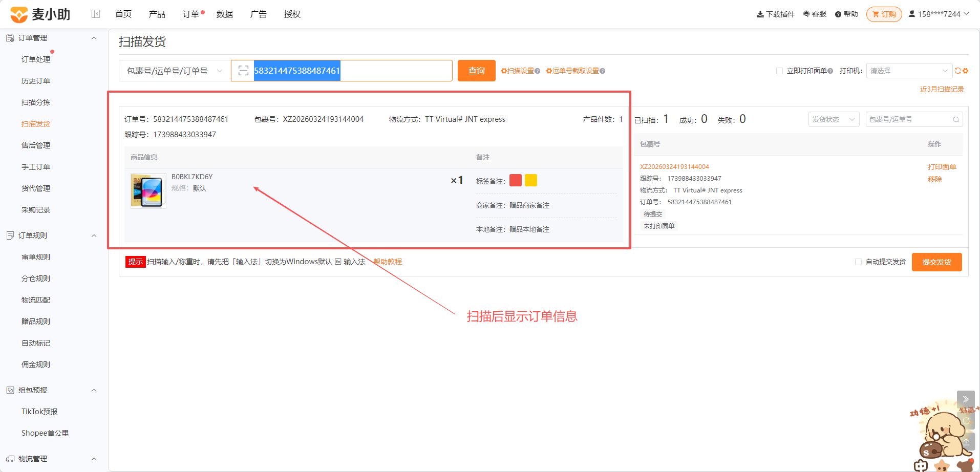Go to 历史订单 in sidebar
The height and width of the screenshot is (472, 980).
click(x=36, y=81)
